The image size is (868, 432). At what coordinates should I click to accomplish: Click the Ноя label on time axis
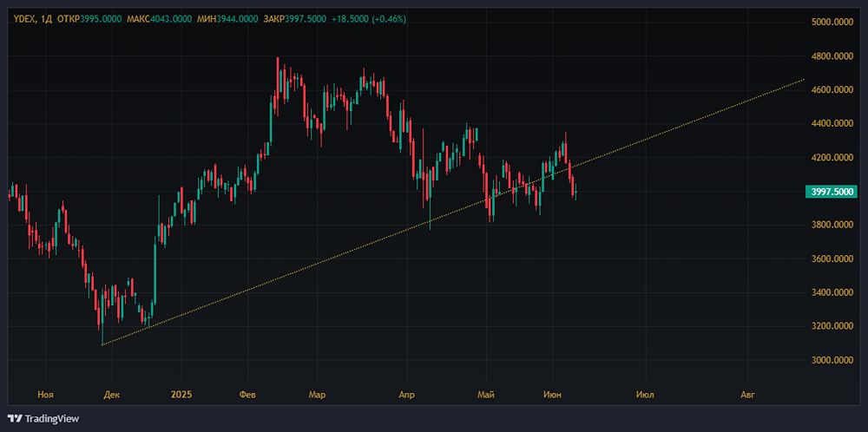(x=45, y=395)
